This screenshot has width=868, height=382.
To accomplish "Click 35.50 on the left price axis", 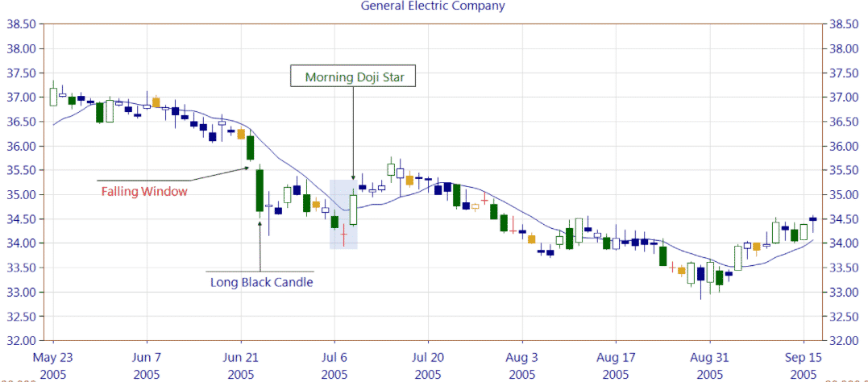I will click(x=20, y=171).
